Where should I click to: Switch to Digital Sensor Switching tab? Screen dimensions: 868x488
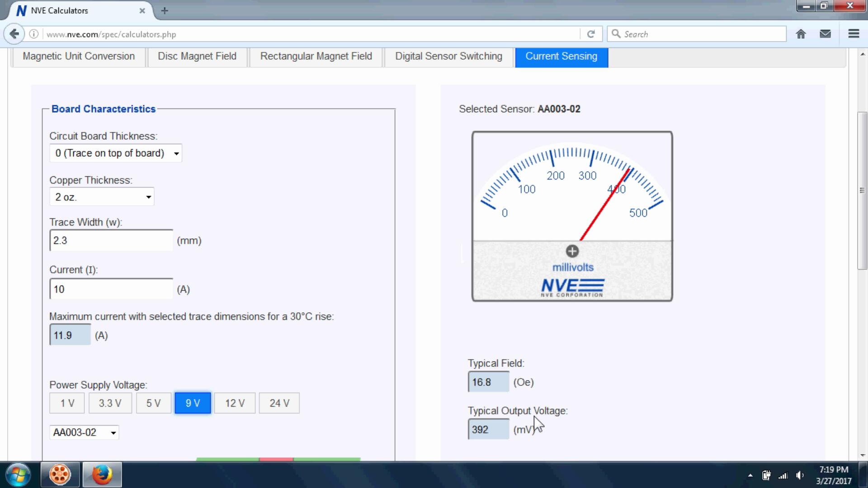point(448,56)
